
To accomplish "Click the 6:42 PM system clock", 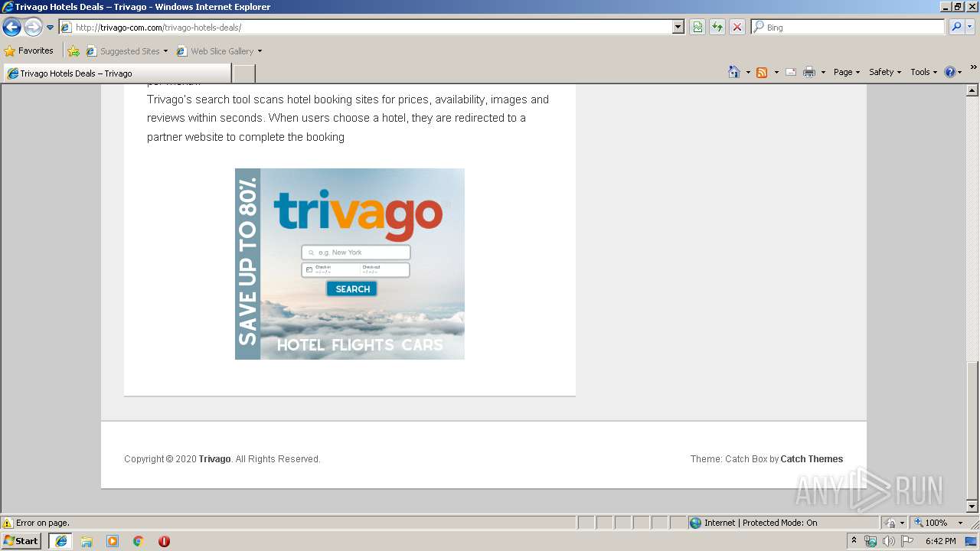I will pyautogui.click(x=940, y=541).
